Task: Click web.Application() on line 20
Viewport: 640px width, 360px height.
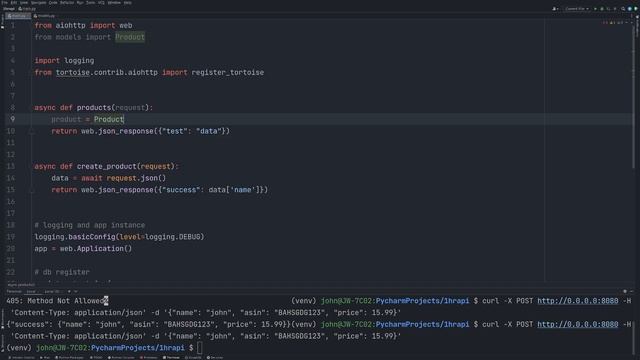Action: [x=96, y=249]
